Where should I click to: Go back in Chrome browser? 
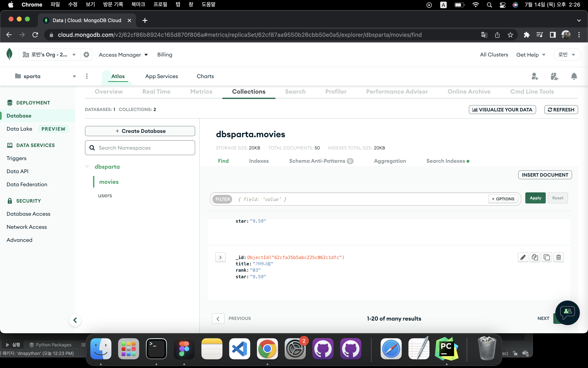9,35
